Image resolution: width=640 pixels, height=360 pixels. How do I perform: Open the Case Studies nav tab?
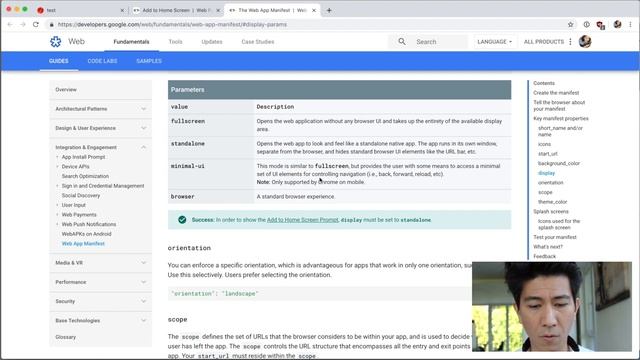tap(258, 42)
